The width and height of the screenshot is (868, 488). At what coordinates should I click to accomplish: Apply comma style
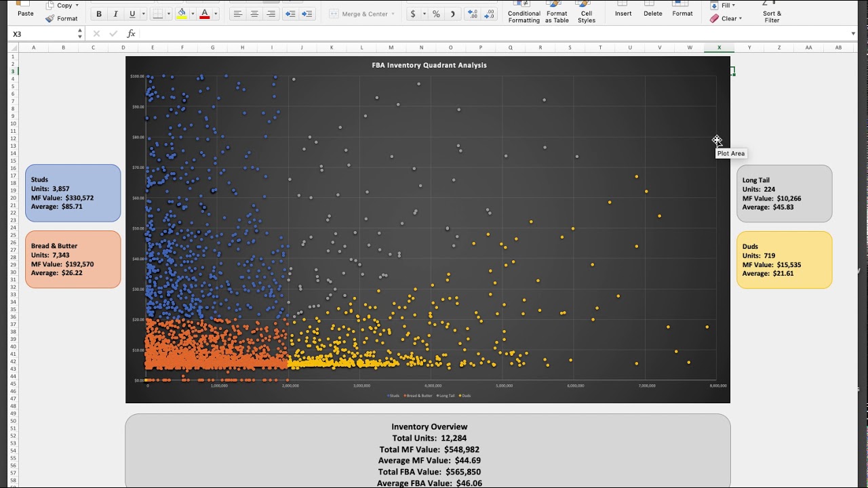click(452, 14)
